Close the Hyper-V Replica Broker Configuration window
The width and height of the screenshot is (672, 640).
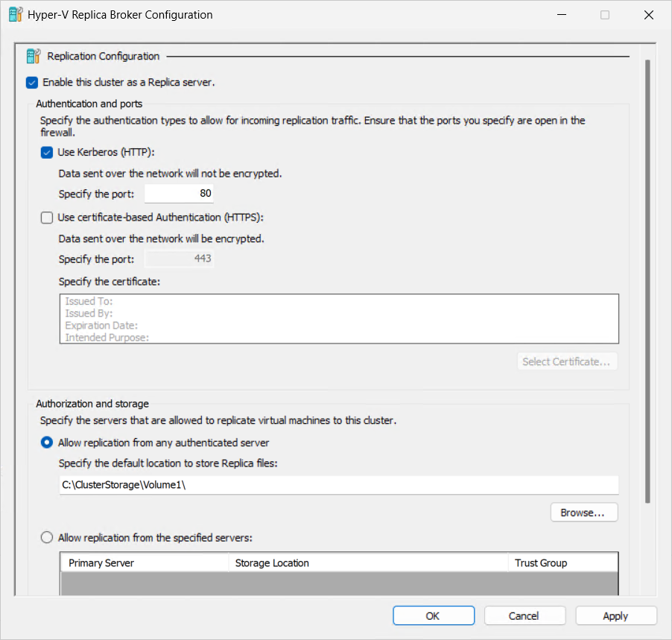pos(649,15)
